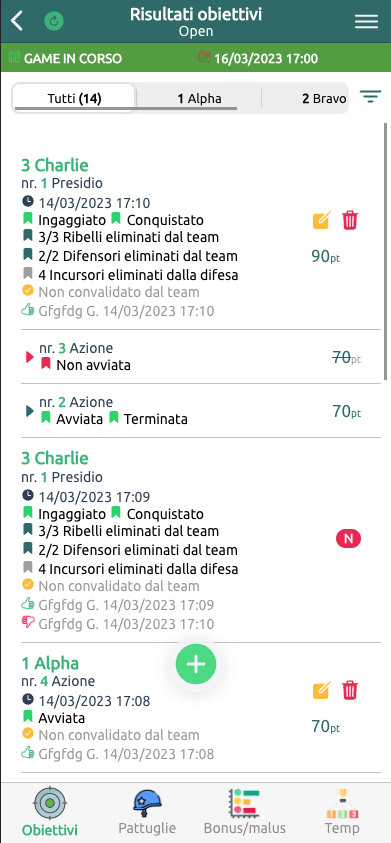Viewport: 391px width, 843px height.
Task: Open the Pattuglie bottom tab
Action: pos(147,812)
